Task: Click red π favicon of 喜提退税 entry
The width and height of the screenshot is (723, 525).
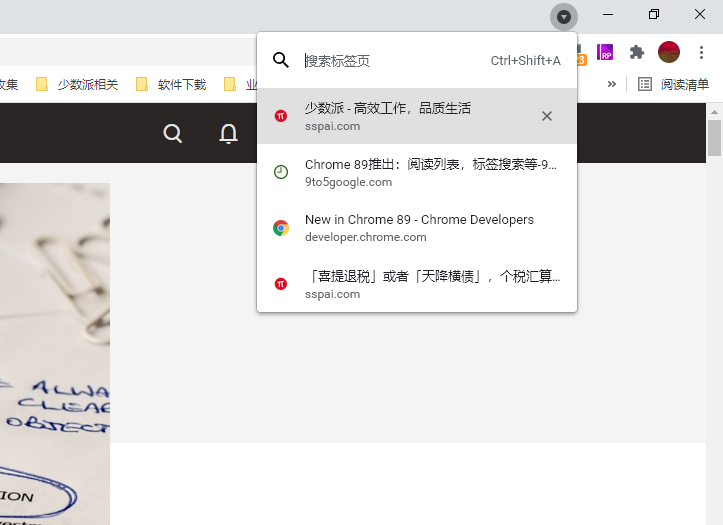Action: tap(281, 284)
